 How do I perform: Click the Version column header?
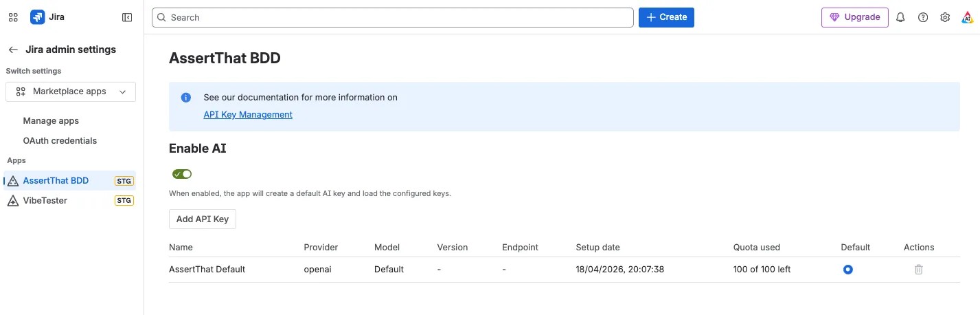[x=453, y=248]
